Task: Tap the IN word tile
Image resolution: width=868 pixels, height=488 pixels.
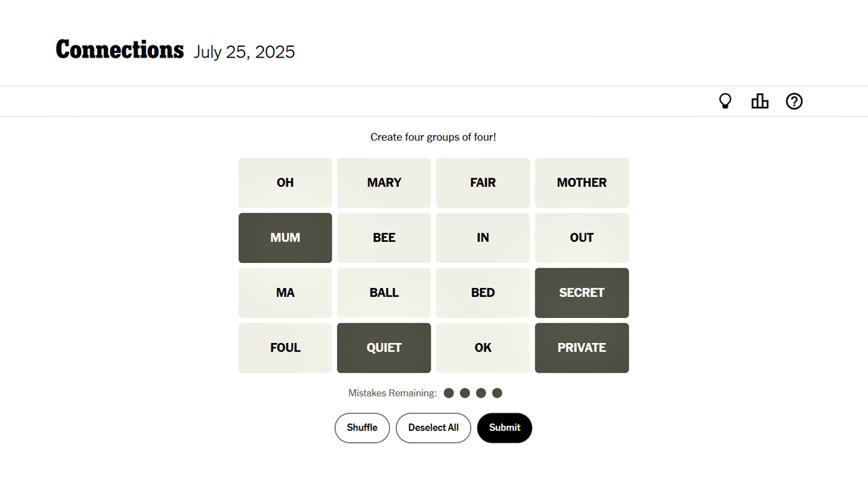Action: (482, 238)
